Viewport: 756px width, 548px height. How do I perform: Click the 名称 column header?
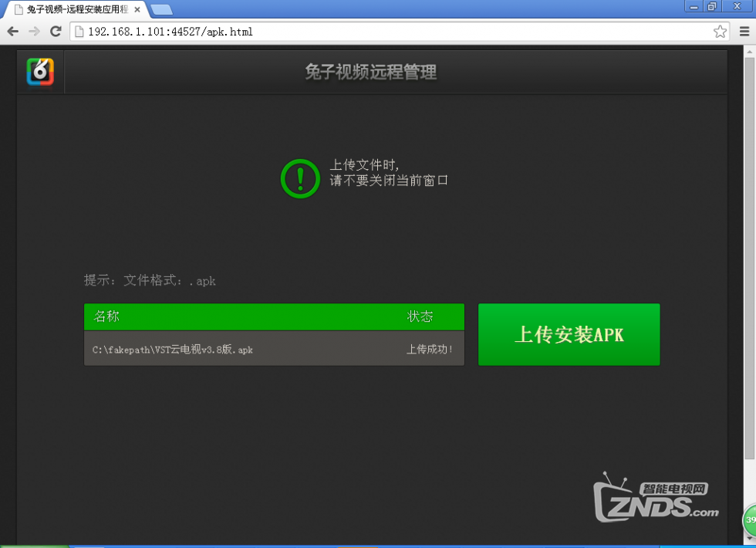click(106, 316)
